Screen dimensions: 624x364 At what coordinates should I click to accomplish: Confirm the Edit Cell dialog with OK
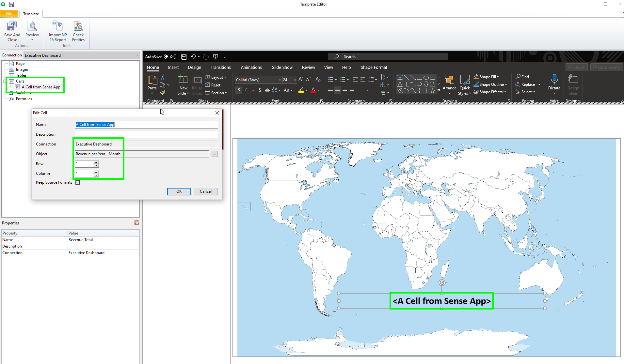[x=179, y=191]
